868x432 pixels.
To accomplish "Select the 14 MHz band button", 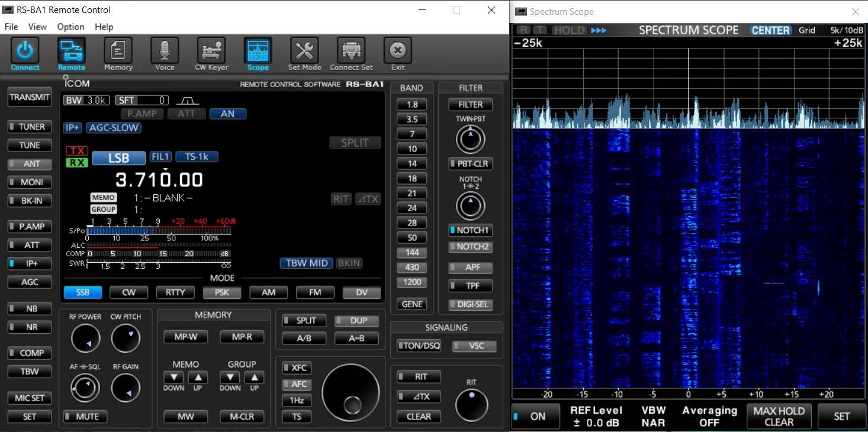I will (x=412, y=163).
